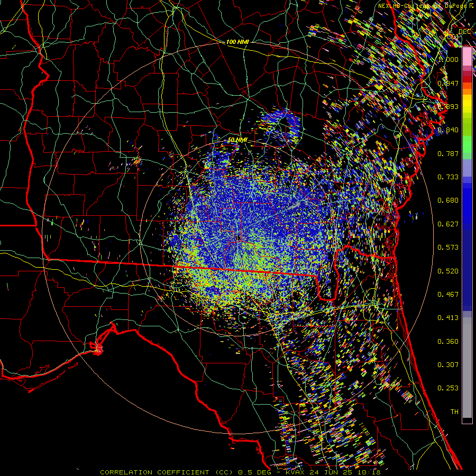Click the 50 NMI range ring label
Image resolution: width=476 pixels, height=476 pixels.
pyautogui.click(x=237, y=140)
